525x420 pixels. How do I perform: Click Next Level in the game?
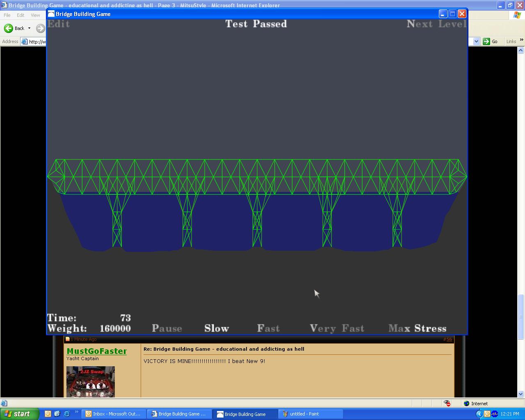(x=436, y=24)
